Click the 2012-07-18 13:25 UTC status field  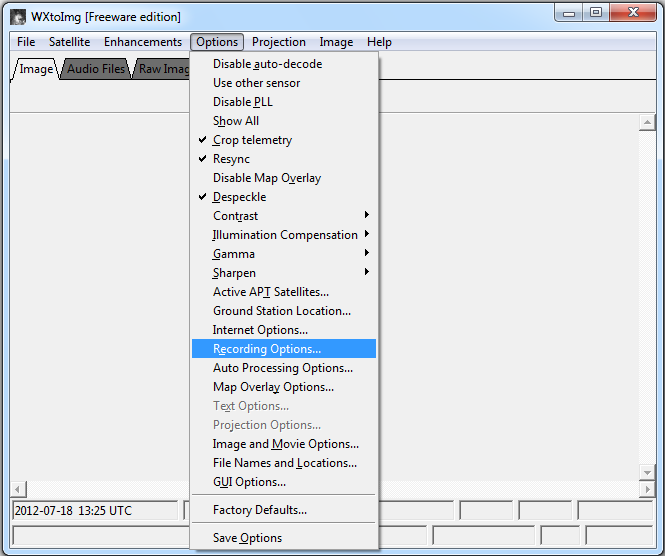95,510
